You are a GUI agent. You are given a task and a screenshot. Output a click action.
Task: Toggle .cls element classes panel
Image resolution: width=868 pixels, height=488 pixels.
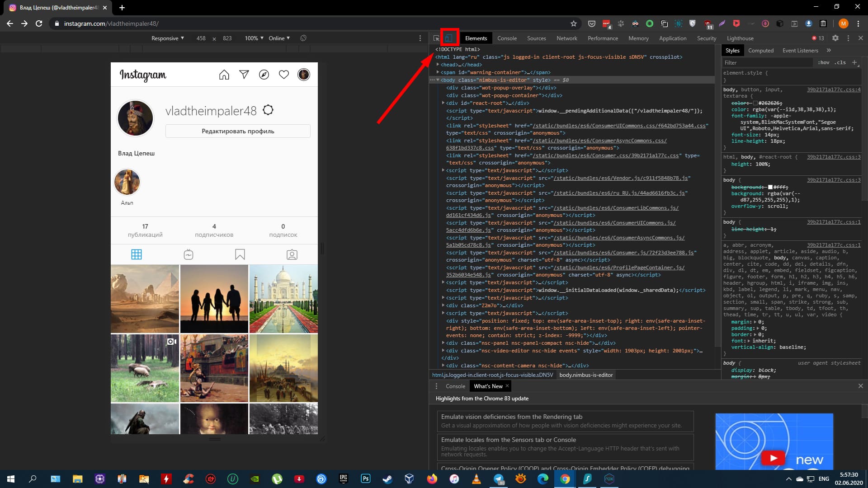click(x=840, y=62)
